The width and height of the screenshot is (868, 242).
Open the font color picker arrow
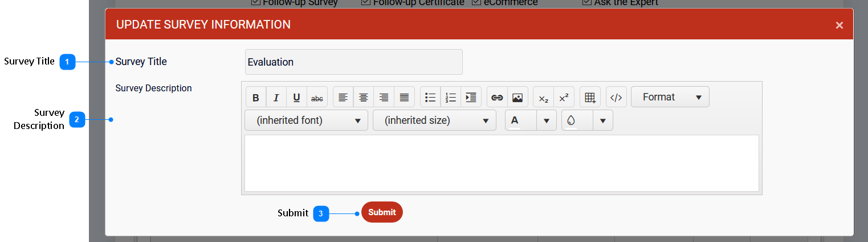547,120
